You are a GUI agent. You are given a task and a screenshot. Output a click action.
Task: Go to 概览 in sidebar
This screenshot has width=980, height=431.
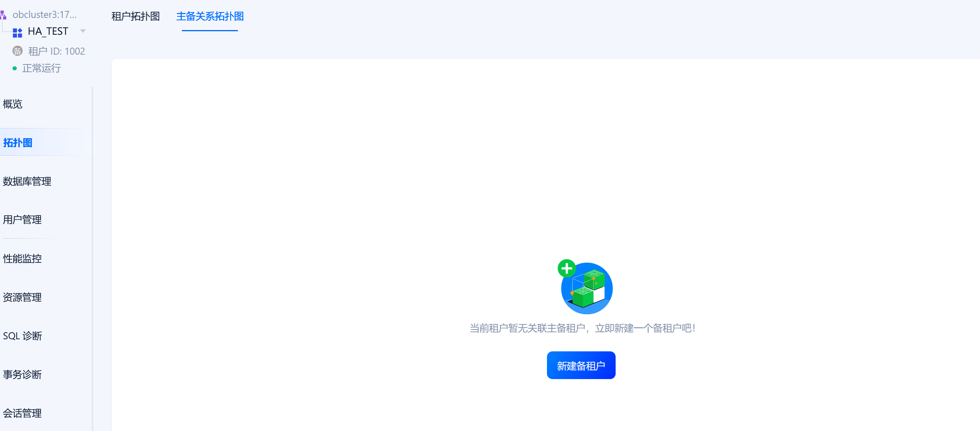[12, 104]
